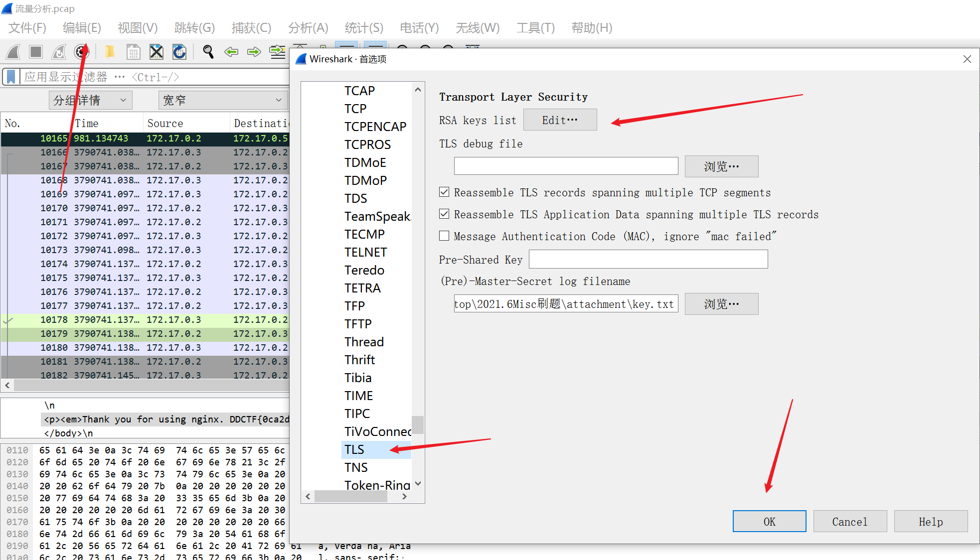Open capture options gear icon
980x560 pixels.
(81, 52)
